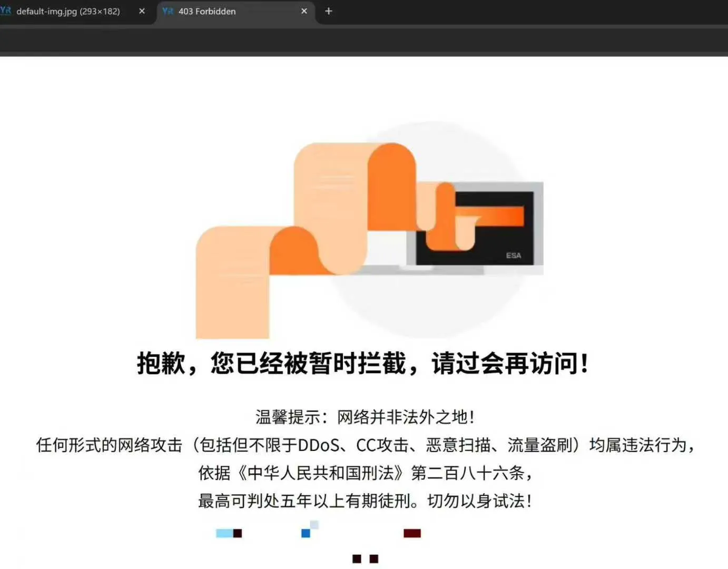Click the YR favicon on 403 Forbidden tab

click(168, 11)
